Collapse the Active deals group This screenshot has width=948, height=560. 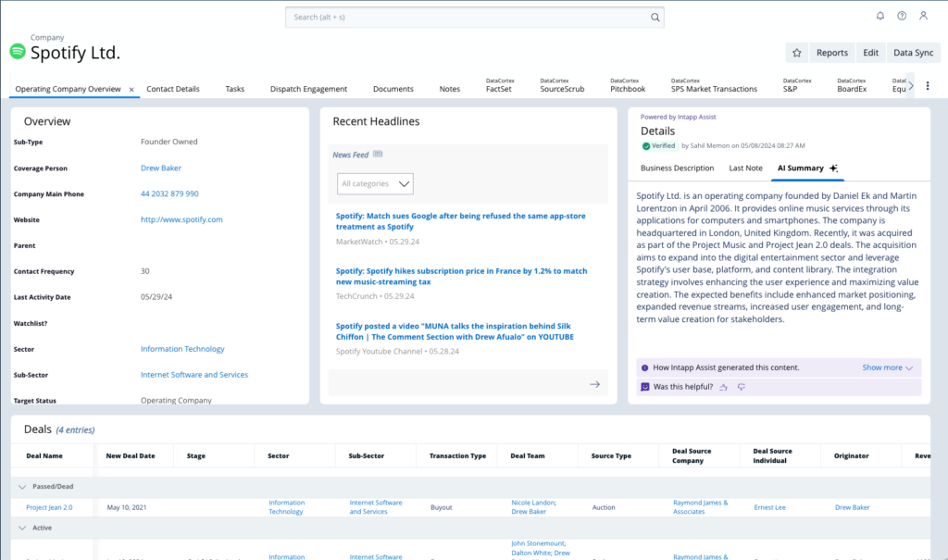[21, 528]
